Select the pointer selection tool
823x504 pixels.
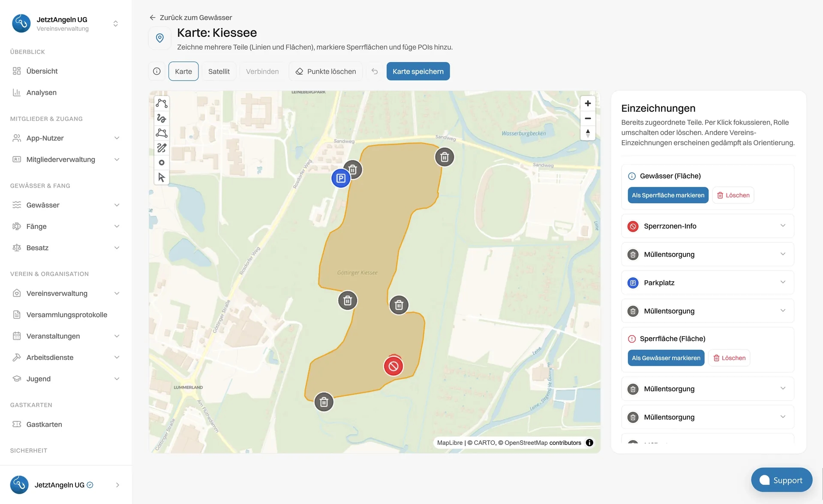162,177
